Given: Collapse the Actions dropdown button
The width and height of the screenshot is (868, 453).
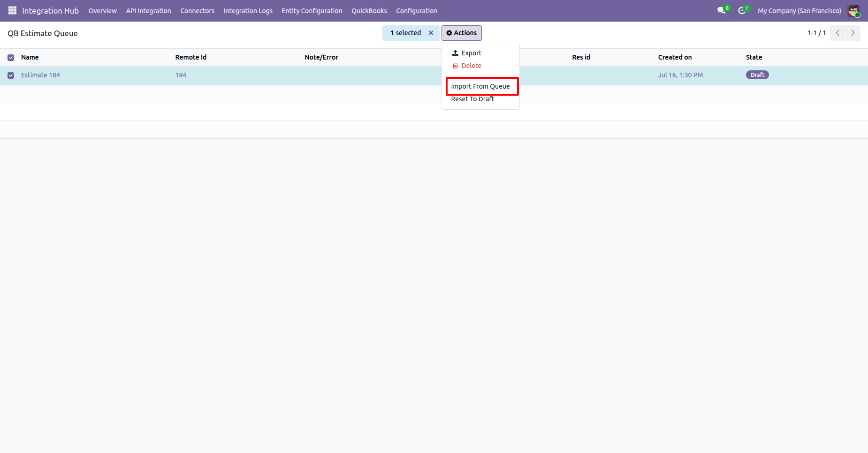Looking at the screenshot, I should [462, 33].
